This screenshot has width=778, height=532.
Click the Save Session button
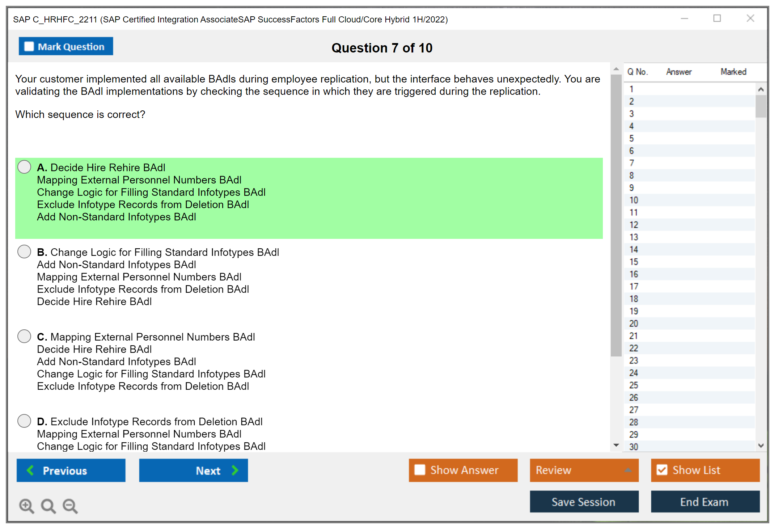coord(584,502)
